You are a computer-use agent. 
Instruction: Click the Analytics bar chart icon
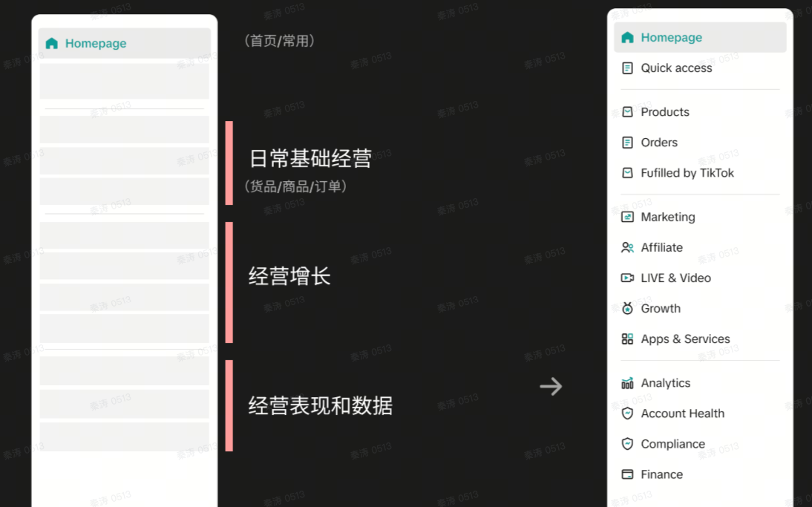point(627,383)
